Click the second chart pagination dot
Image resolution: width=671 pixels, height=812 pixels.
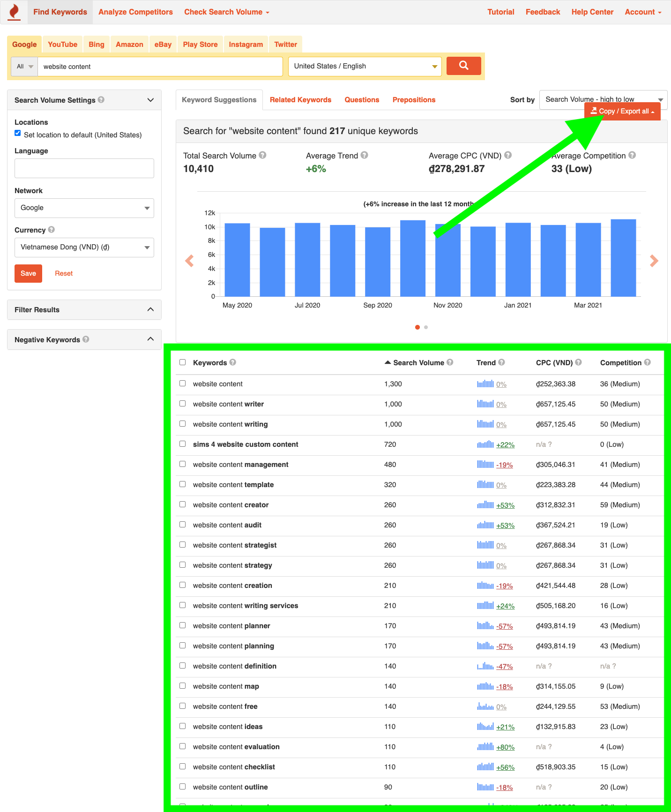[426, 327]
